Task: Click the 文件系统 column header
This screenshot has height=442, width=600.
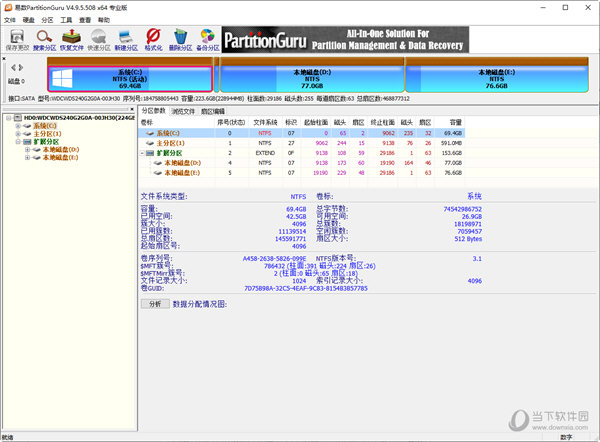Action: 265,122
